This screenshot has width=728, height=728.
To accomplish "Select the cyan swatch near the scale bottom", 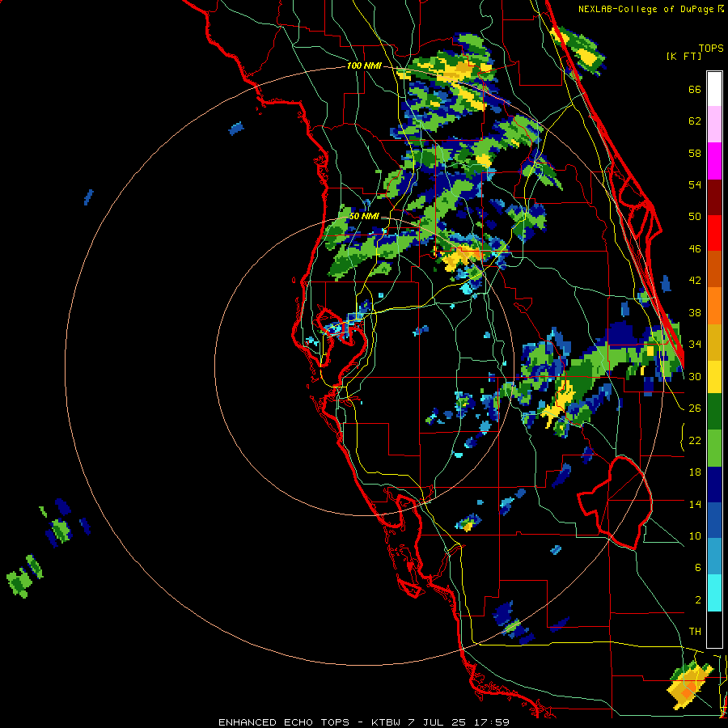I will [x=714, y=593].
